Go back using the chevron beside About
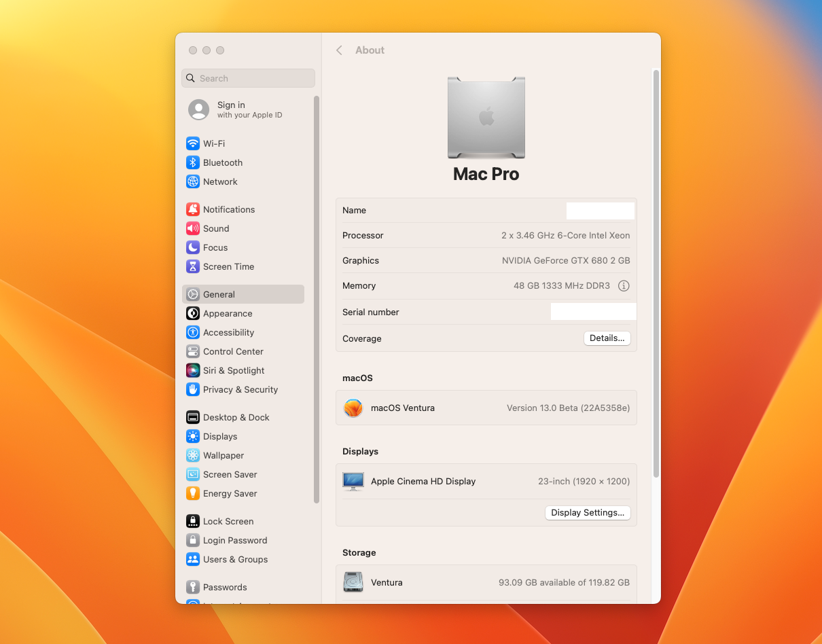The width and height of the screenshot is (822, 644). coord(339,50)
